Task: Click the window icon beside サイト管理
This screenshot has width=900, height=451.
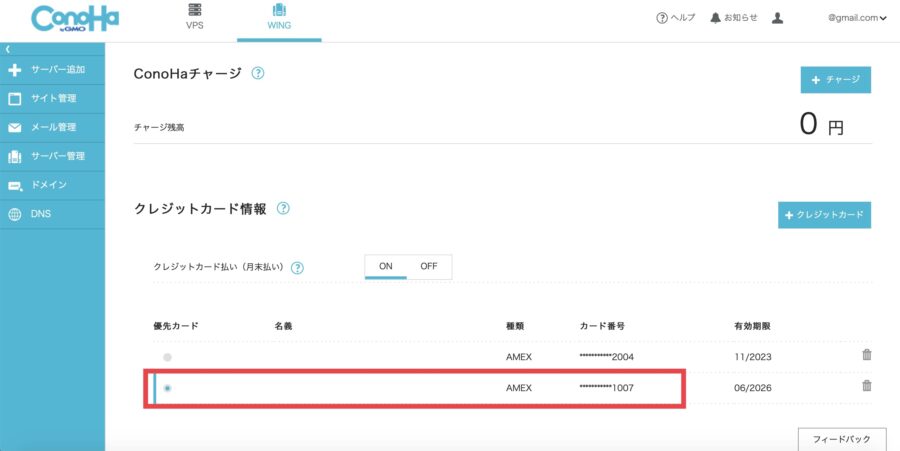Action: point(15,99)
